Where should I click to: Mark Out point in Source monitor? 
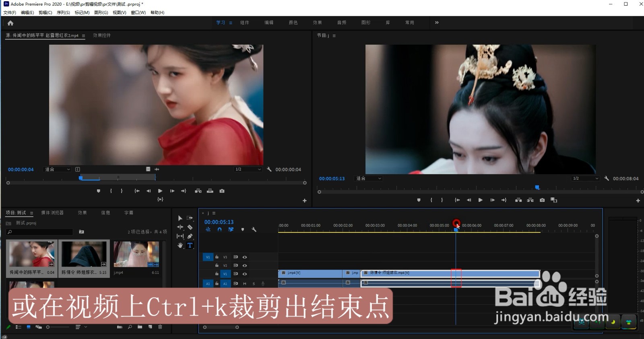pyautogui.click(x=122, y=191)
